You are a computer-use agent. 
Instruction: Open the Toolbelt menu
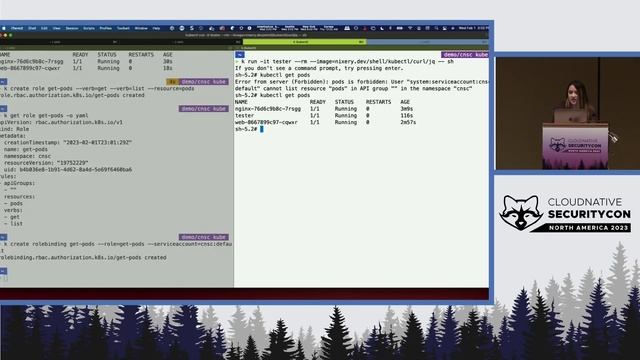click(x=123, y=28)
